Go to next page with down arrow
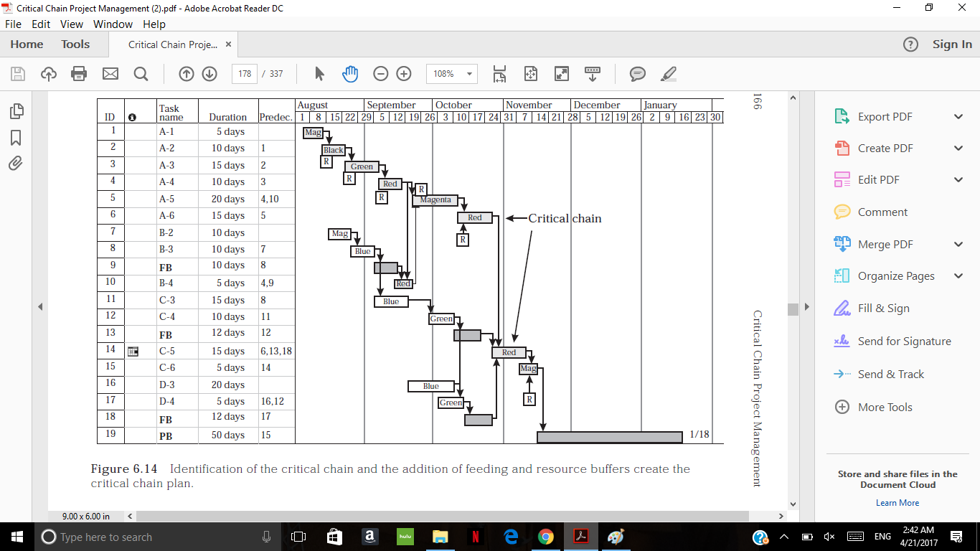Viewport: 980px width, 551px height. (209, 74)
